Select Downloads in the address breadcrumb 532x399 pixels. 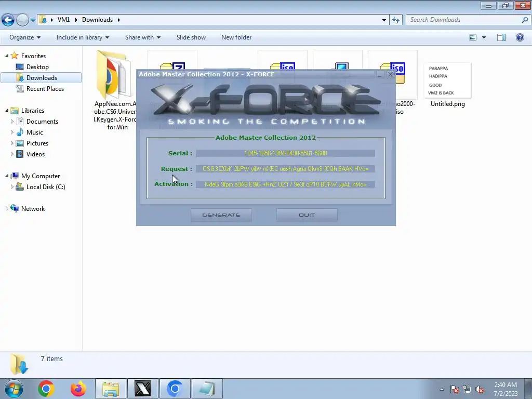97,20
